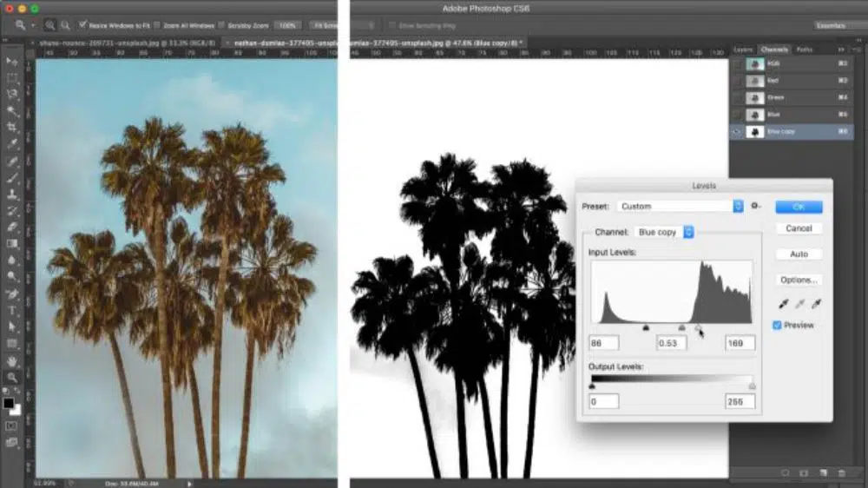Click the preset options gear icon
The image size is (868, 488).
point(755,207)
